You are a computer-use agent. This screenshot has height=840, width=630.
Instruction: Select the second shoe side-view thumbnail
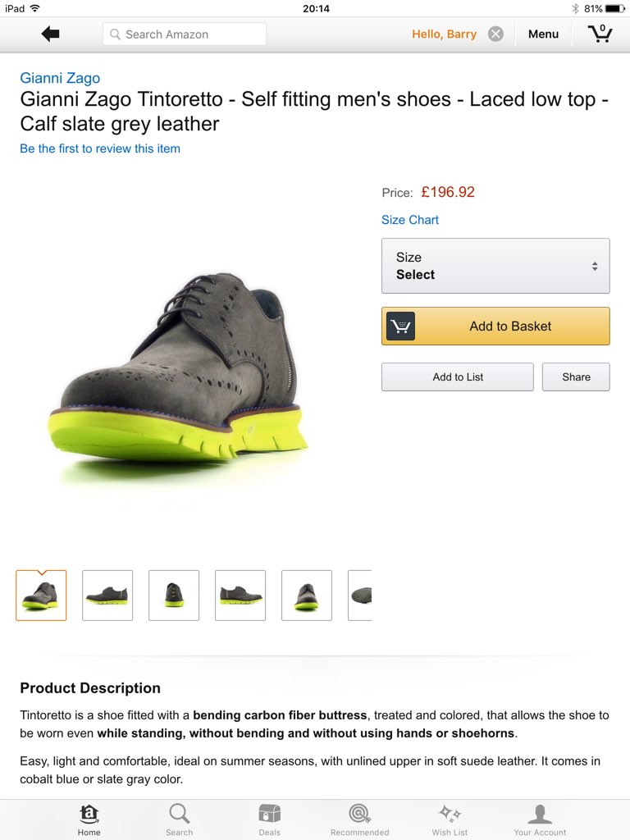click(x=107, y=596)
